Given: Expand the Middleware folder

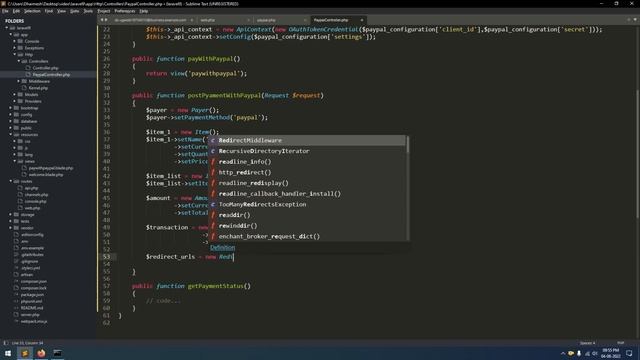Looking at the screenshot, I should 19,81.
